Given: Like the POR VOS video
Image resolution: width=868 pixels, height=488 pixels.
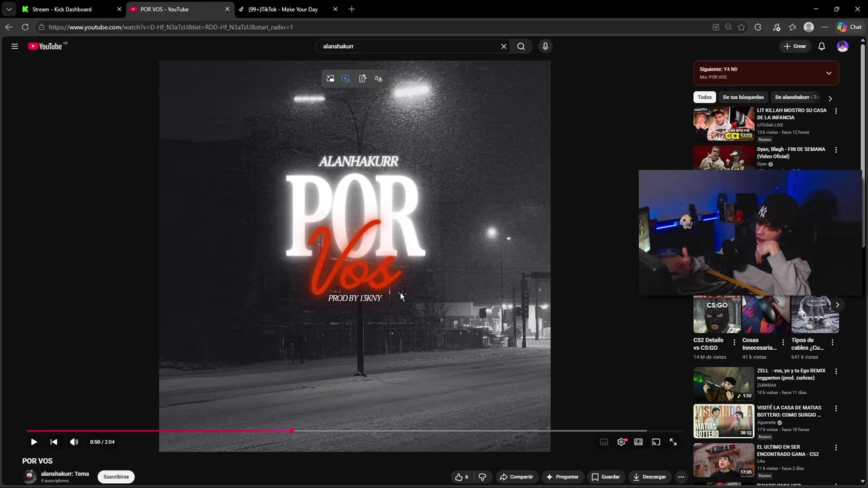Looking at the screenshot, I should tap(462, 476).
